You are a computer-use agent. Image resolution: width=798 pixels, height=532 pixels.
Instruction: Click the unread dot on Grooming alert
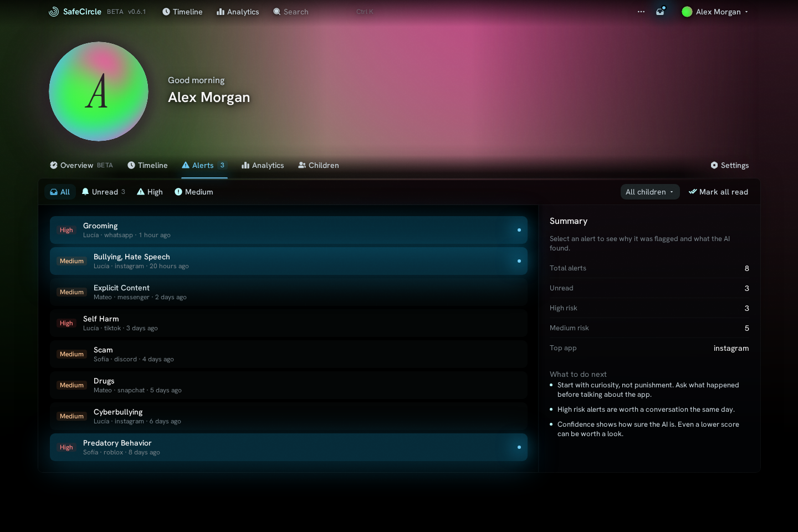[x=519, y=230]
